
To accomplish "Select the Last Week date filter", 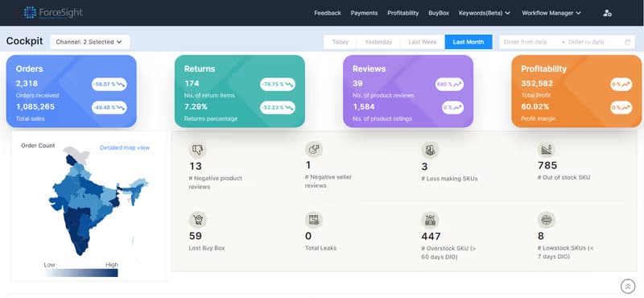I will 423,42.
